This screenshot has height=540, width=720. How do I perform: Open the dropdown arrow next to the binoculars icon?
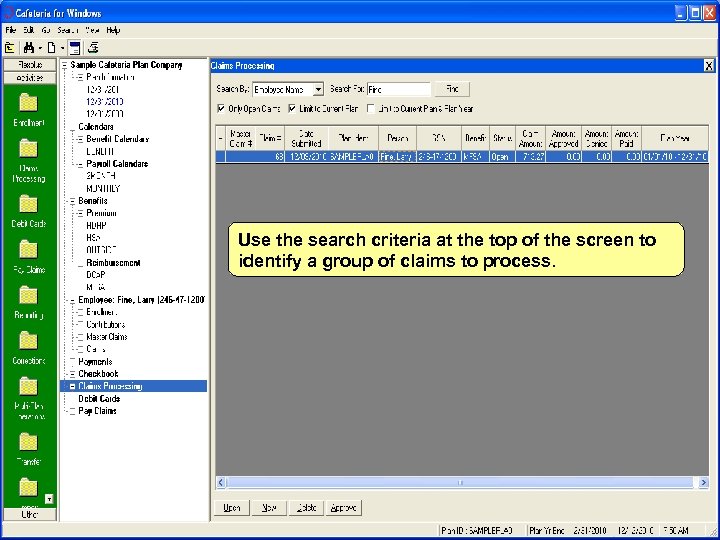[40, 48]
